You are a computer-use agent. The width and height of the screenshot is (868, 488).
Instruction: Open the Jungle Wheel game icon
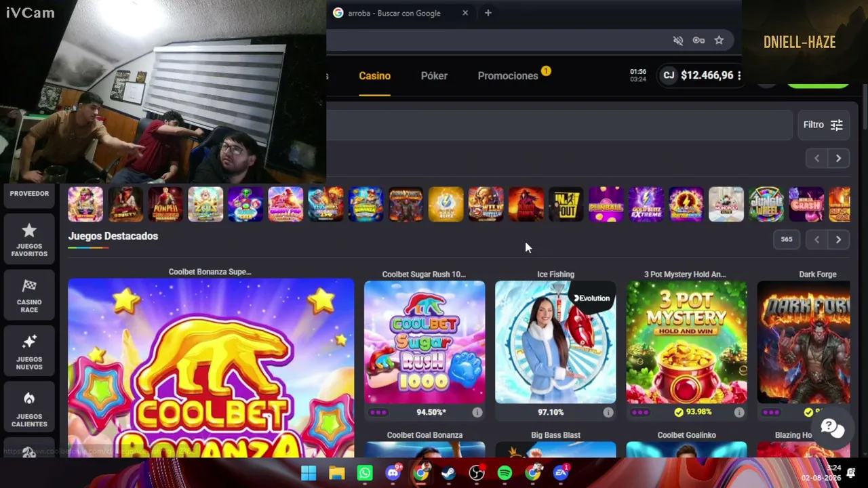point(766,204)
